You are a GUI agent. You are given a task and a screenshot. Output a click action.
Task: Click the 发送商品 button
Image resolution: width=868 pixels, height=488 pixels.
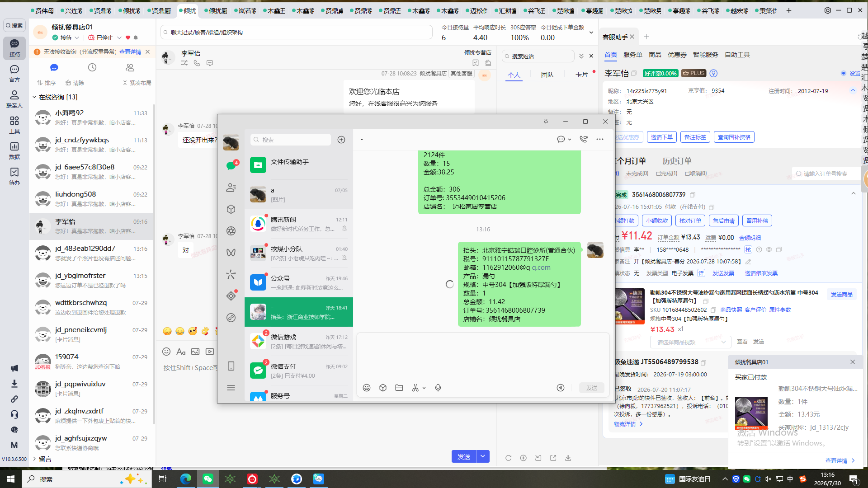pos(842,294)
